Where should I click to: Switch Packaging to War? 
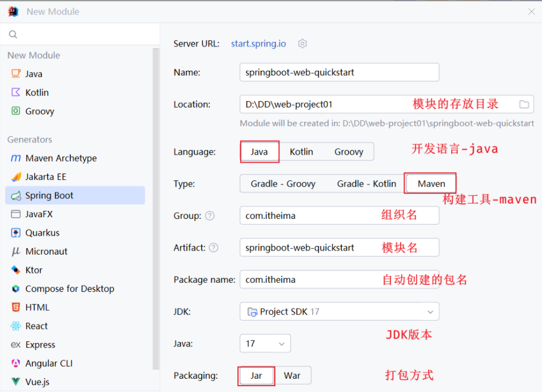click(292, 375)
